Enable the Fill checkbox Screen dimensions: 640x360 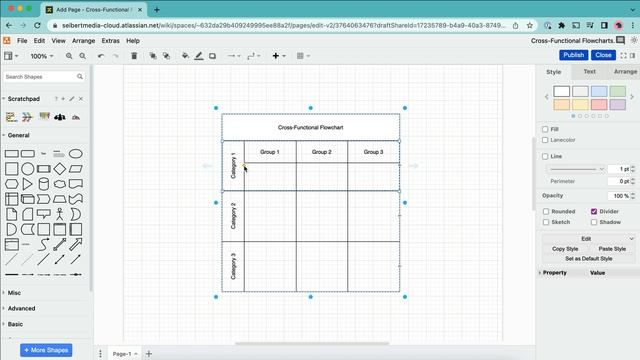(x=545, y=129)
